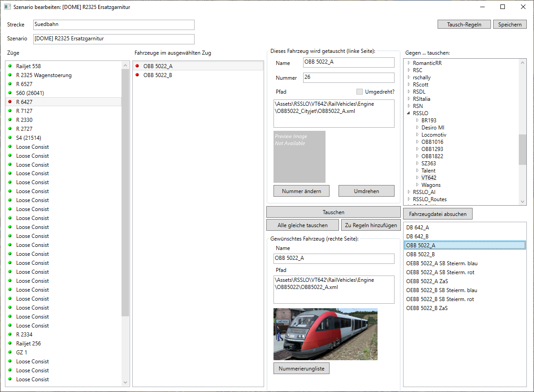This screenshot has height=392, width=534.
Task: Expand the VT642 folder arrow
Action: point(417,178)
